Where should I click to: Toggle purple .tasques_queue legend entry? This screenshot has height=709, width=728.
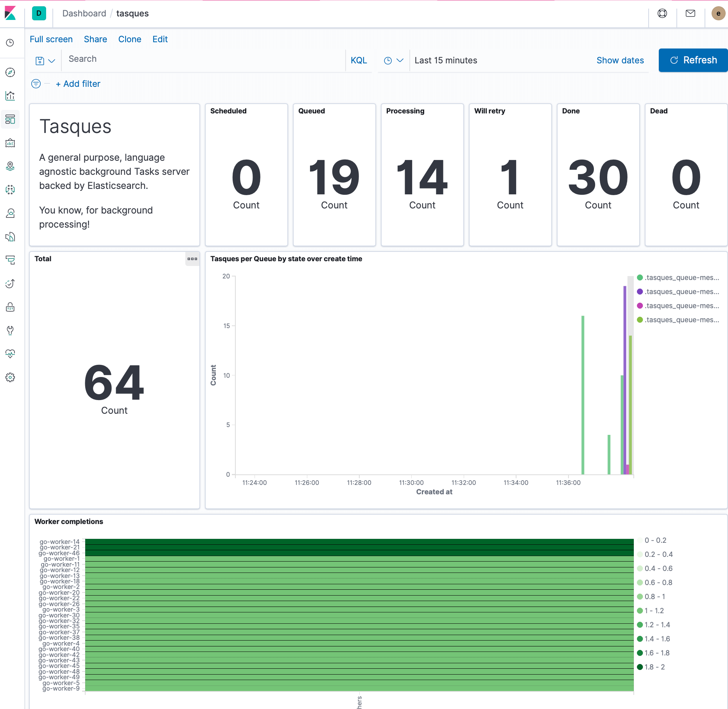coord(678,292)
